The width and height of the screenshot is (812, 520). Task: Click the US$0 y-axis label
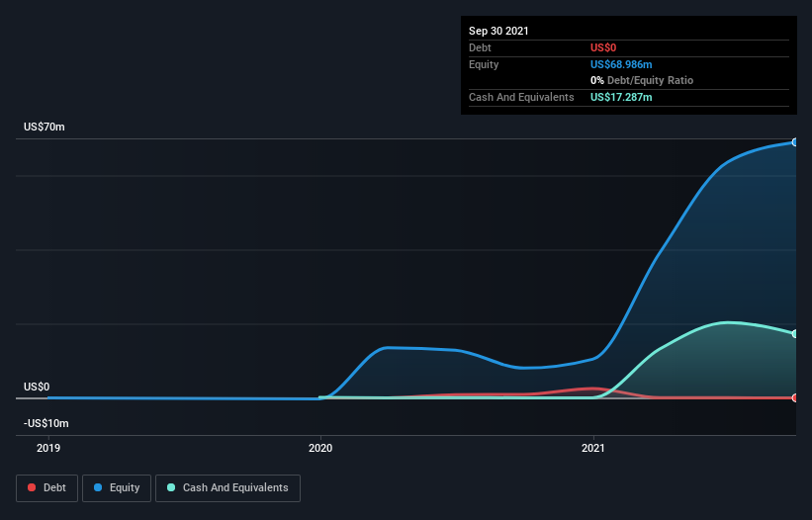click(x=37, y=387)
